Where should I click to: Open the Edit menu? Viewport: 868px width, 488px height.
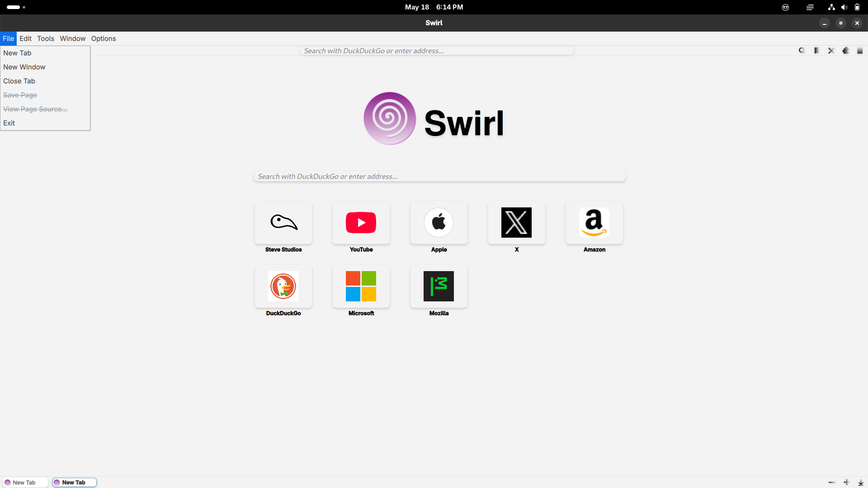pos(25,38)
